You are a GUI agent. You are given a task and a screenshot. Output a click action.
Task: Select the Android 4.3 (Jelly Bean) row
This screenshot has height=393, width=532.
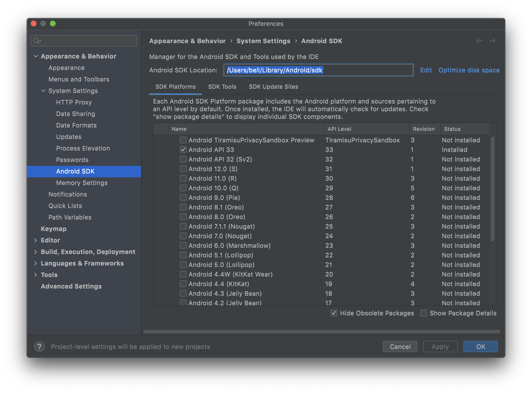[321, 293]
